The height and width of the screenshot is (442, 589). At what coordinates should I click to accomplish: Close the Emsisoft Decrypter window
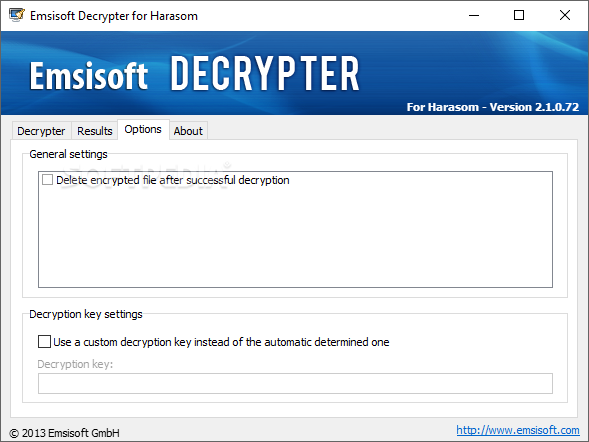point(565,15)
